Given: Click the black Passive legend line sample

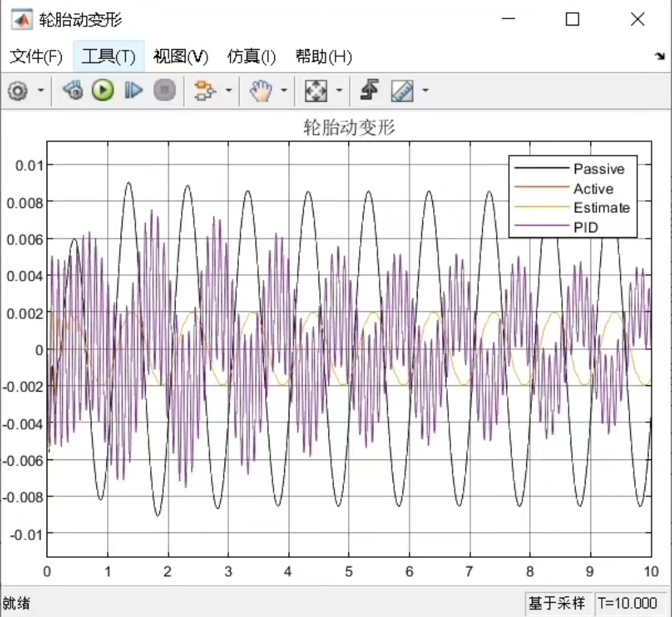Looking at the screenshot, I should point(542,169).
